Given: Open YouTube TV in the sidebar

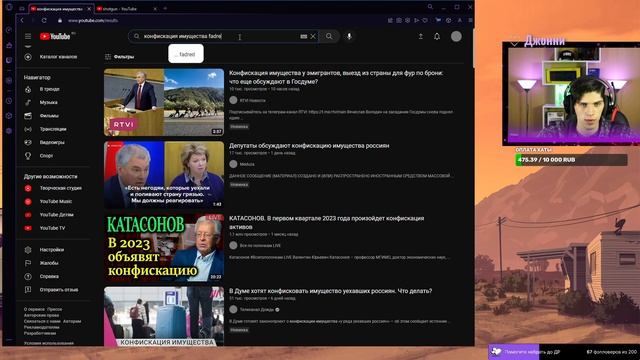Looking at the screenshot, I should click(x=53, y=228).
